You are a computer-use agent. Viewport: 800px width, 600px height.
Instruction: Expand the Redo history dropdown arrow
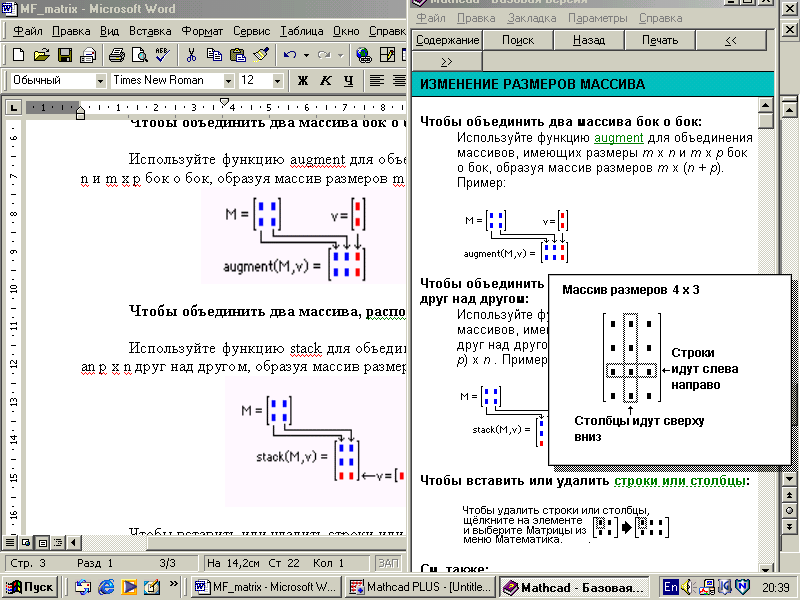pyautogui.click(x=340, y=55)
